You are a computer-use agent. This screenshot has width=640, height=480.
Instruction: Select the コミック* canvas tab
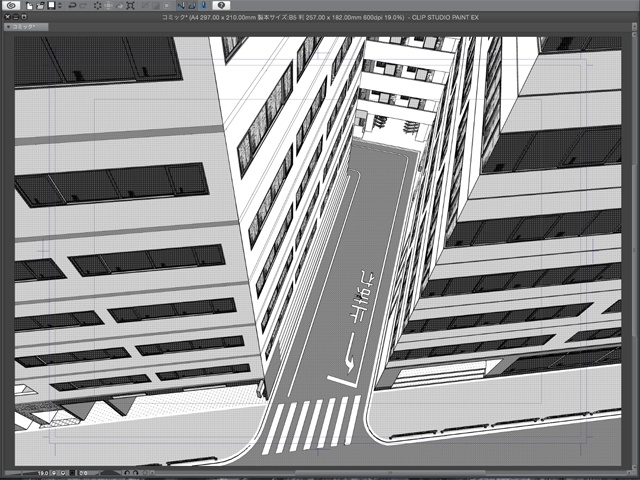(26, 27)
